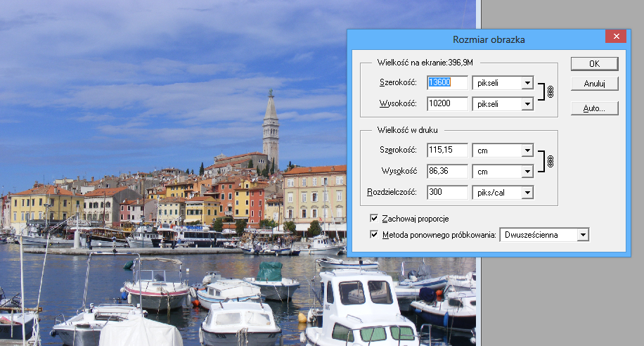Viewport: 644px width, 346px height.
Task: Expand the pixel width unit dropdown
Action: [x=527, y=83]
